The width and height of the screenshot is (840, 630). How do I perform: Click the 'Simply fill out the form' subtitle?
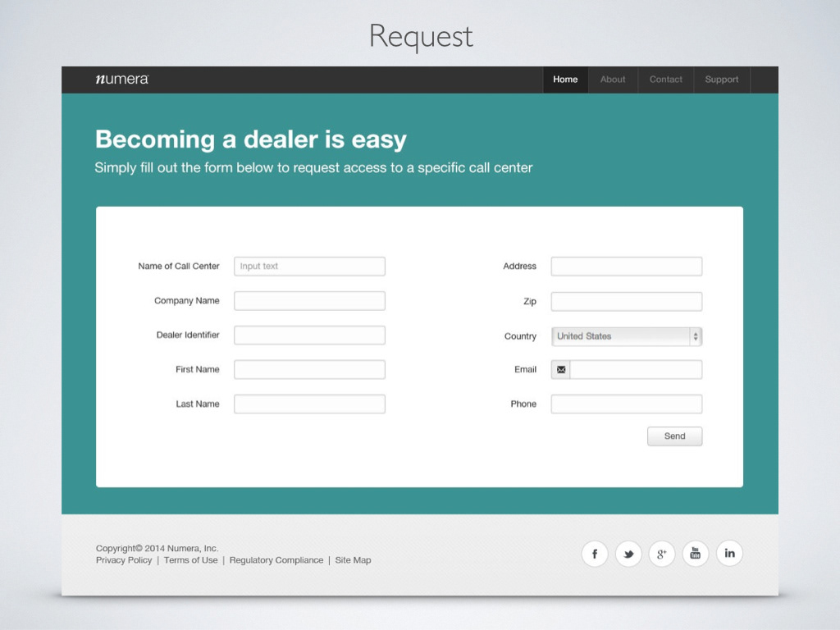[x=313, y=167]
